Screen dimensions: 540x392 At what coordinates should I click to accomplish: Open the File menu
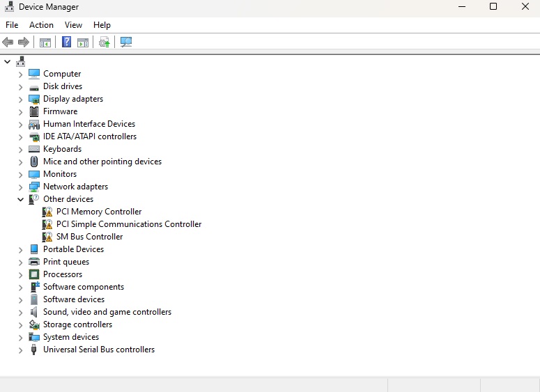(x=12, y=25)
